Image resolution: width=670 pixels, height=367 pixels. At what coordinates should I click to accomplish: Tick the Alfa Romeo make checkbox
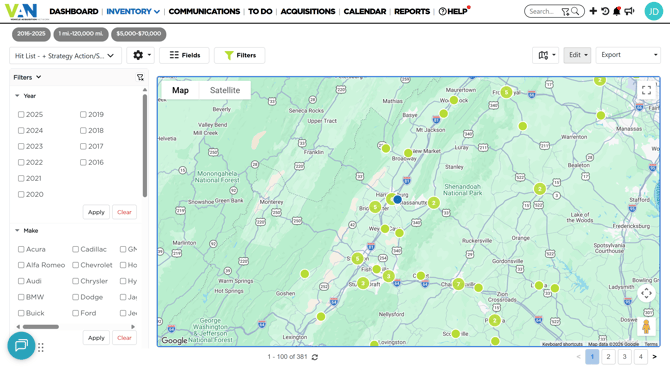[x=21, y=265]
